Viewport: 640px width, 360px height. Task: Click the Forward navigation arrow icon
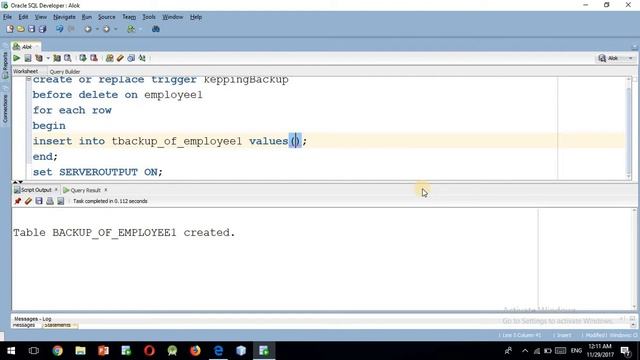tap(106, 29)
